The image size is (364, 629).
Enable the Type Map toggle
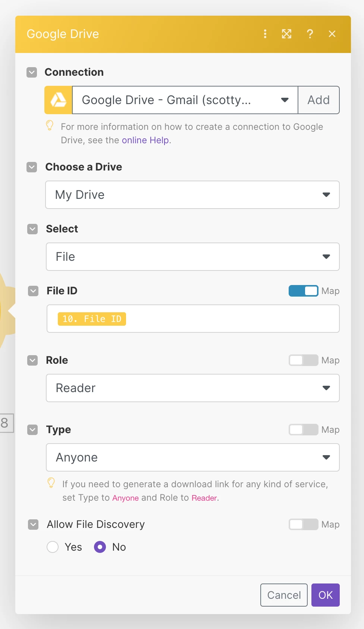(303, 429)
